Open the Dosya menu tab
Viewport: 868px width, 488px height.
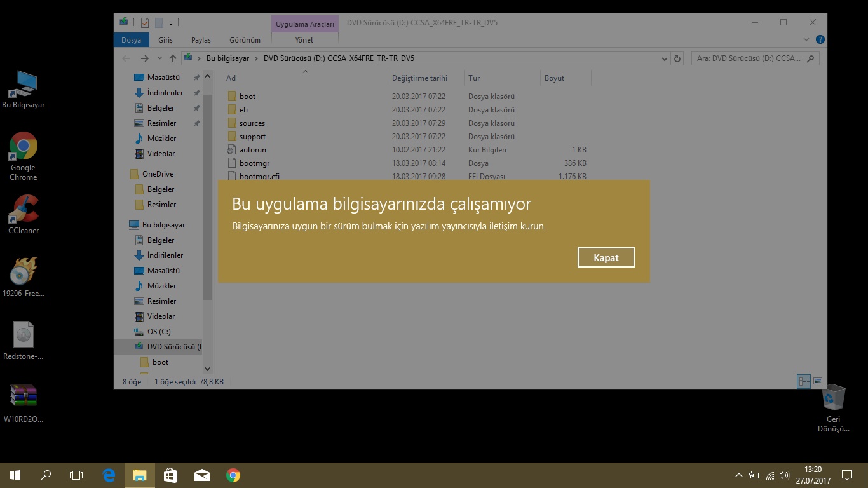tap(132, 40)
